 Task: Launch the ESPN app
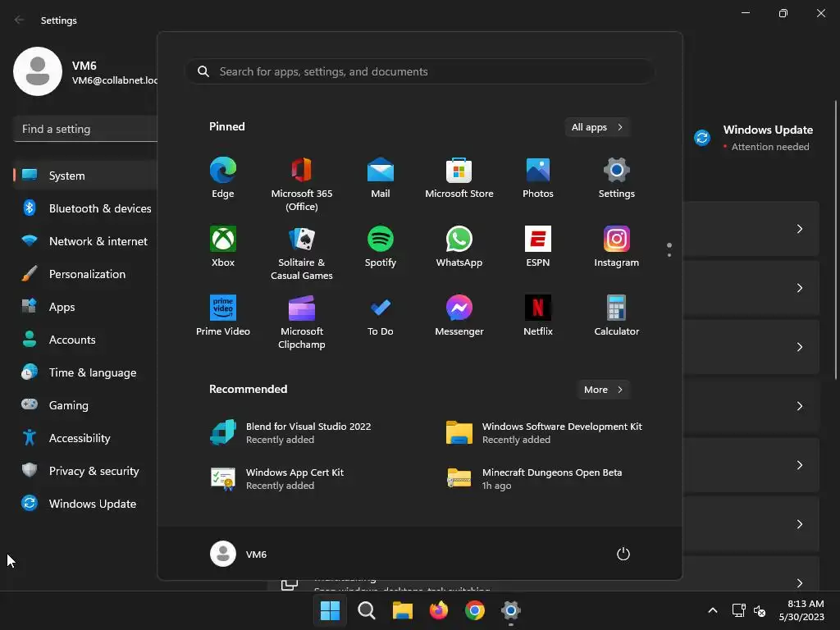538,248
